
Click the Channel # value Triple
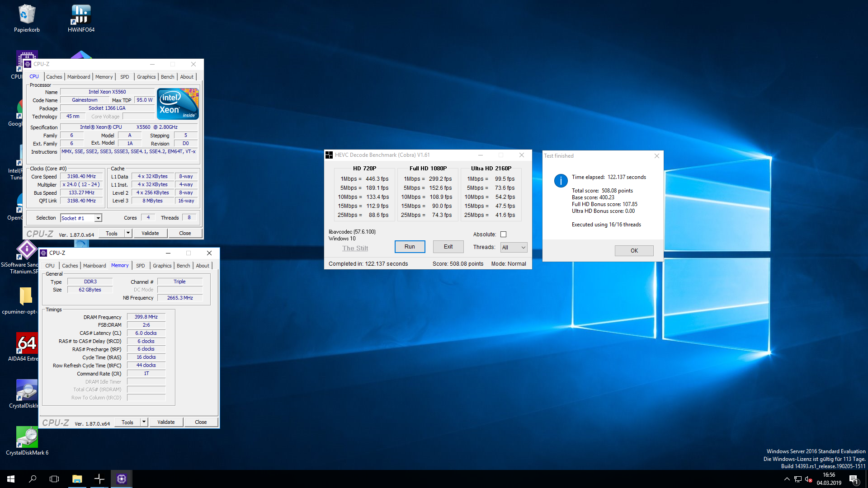(x=180, y=282)
